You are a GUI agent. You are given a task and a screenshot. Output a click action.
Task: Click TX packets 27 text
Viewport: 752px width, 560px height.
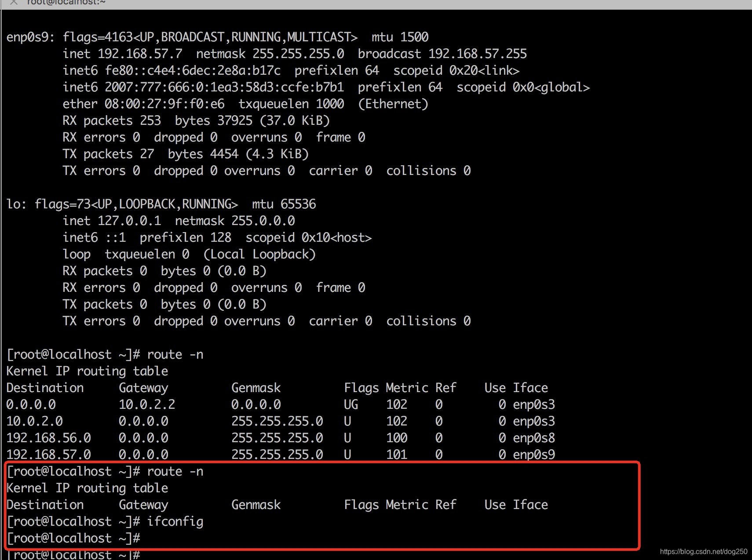pos(108,154)
